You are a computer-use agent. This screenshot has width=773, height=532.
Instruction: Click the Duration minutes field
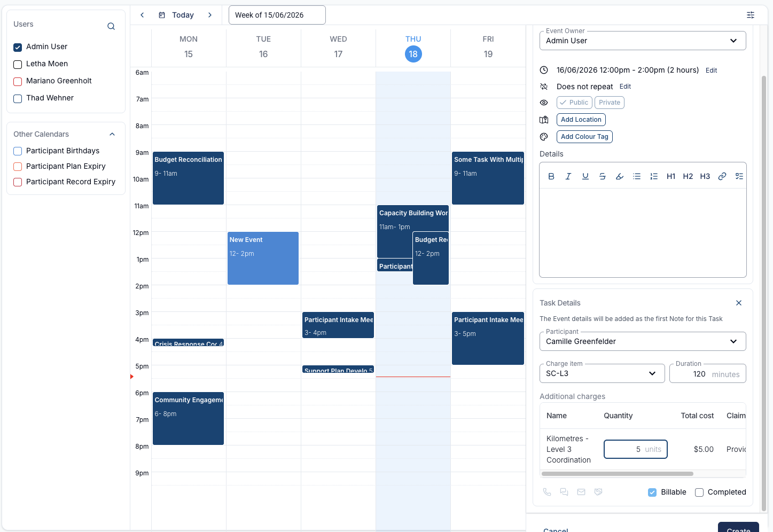click(708, 373)
